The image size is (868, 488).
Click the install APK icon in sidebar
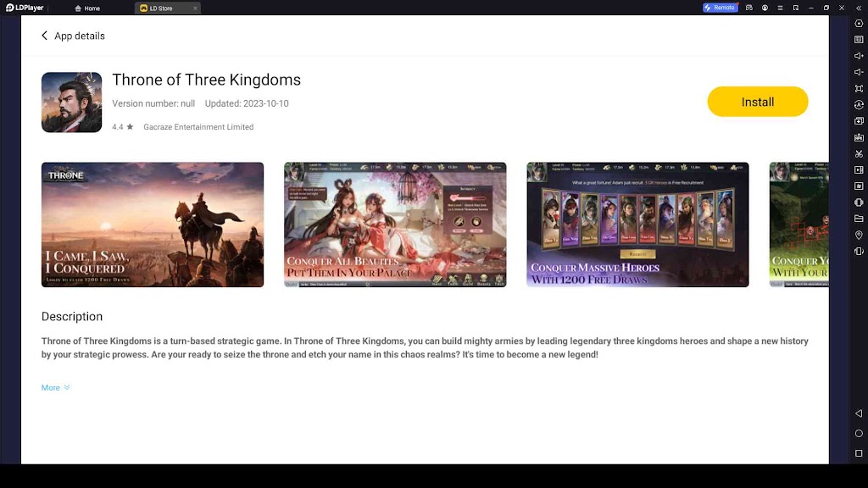(x=859, y=137)
